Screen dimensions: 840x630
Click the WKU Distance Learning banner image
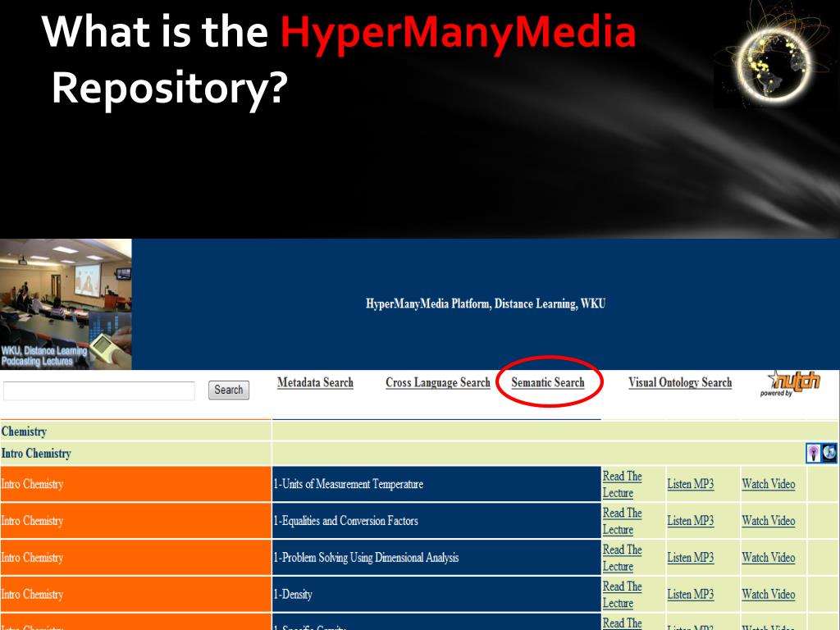click(x=66, y=304)
